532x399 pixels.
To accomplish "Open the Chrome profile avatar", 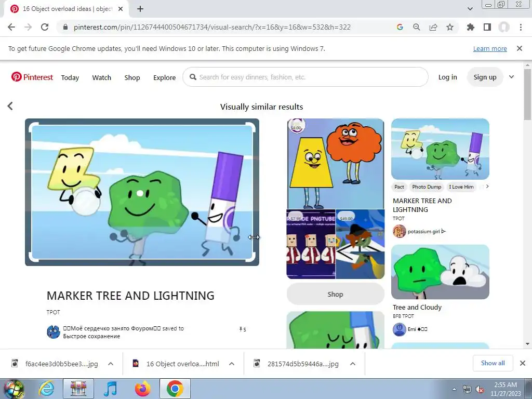I will pos(504,27).
